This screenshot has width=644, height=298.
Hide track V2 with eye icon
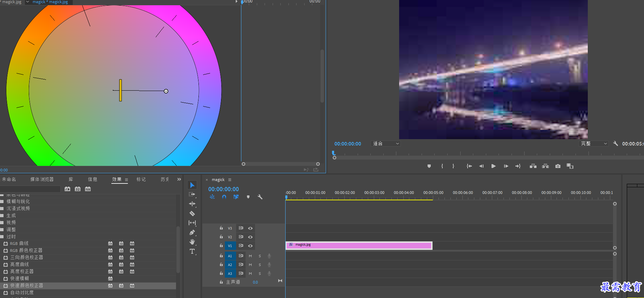pyautogui.click(x=251, y=237)
